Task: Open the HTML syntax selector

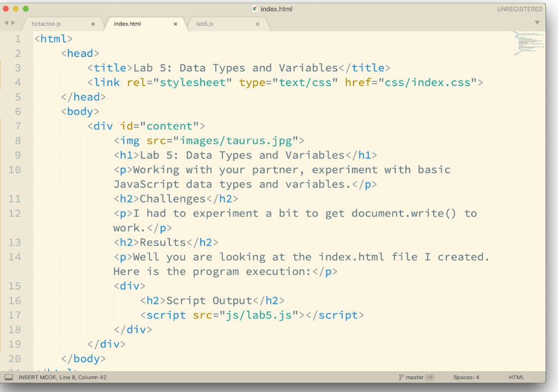Action: tap(515, 377)
